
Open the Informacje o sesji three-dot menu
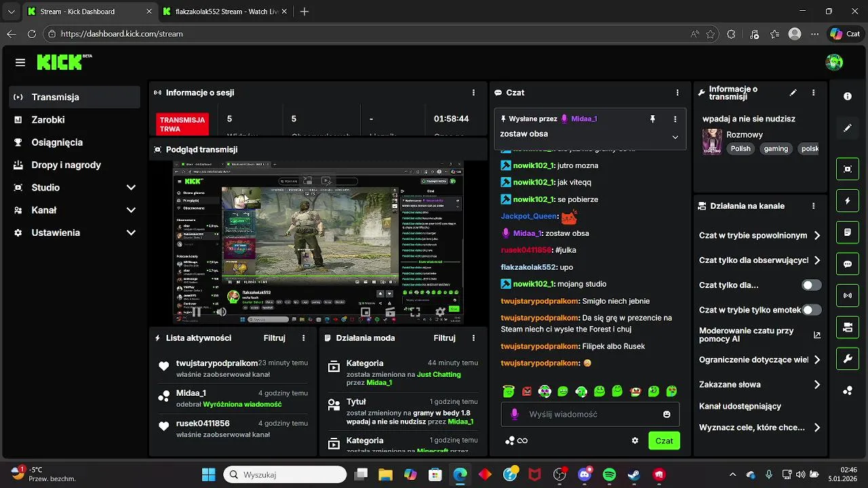(473, 93)
